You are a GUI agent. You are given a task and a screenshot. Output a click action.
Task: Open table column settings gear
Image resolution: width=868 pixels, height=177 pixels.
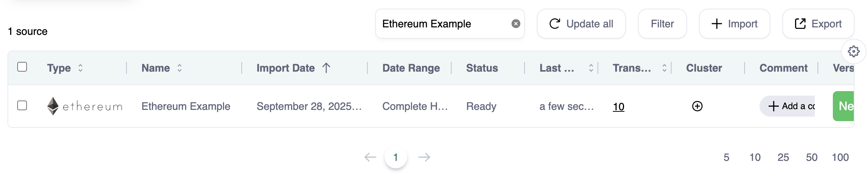pos(853,51)
